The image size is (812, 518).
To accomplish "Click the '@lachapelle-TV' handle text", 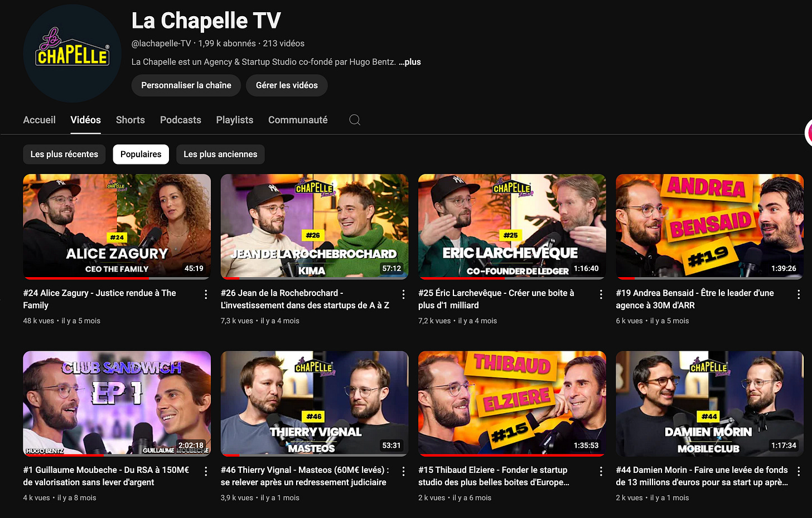I will [161, 43].
